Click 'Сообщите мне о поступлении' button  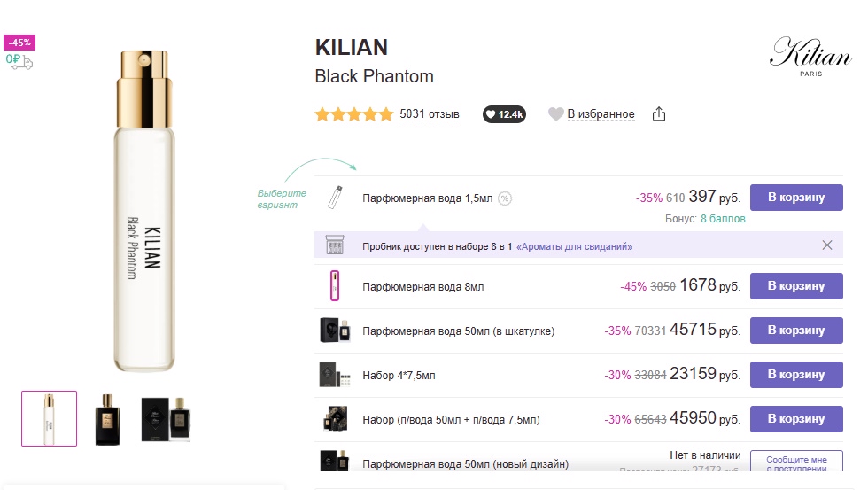click(x=796, y=462)
